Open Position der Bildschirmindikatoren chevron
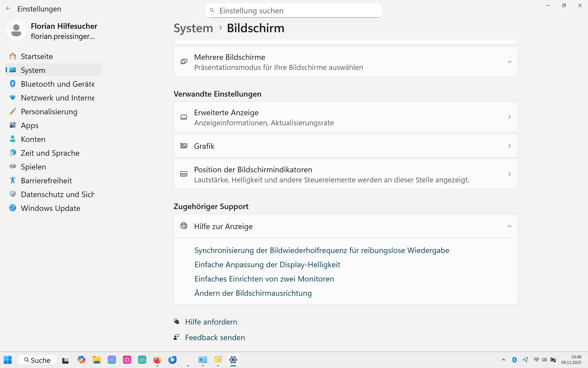The height and width of the screenshot is (368, 588). (x=509, y=174)
